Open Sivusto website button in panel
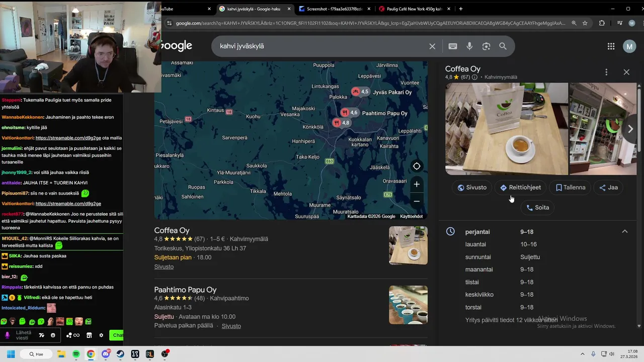This screenshot has height=362, width=644. tap(472, 188)
